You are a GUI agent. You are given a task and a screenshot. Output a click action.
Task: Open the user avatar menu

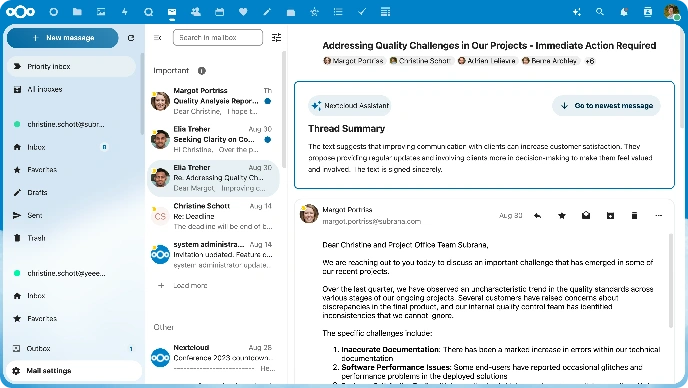pos(672,12)
